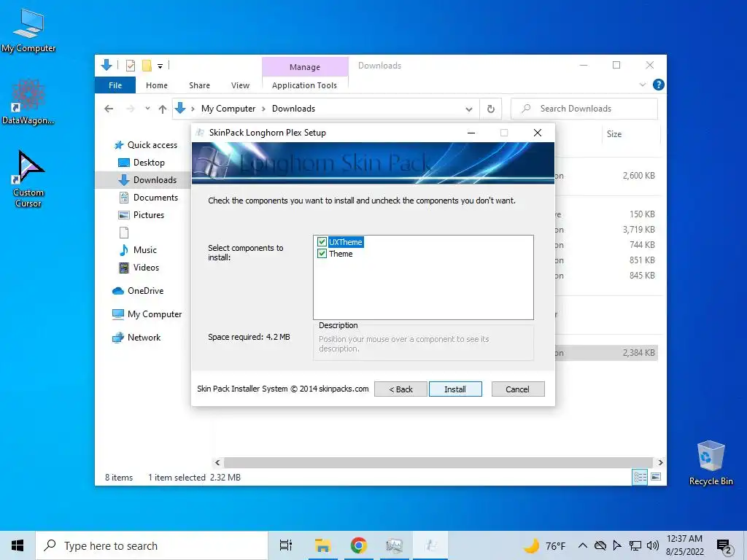Image resolution: width=747 pixels, height=560 pixels.
Task: Open Explorer help question mark icon
Action: coord(659,85)
